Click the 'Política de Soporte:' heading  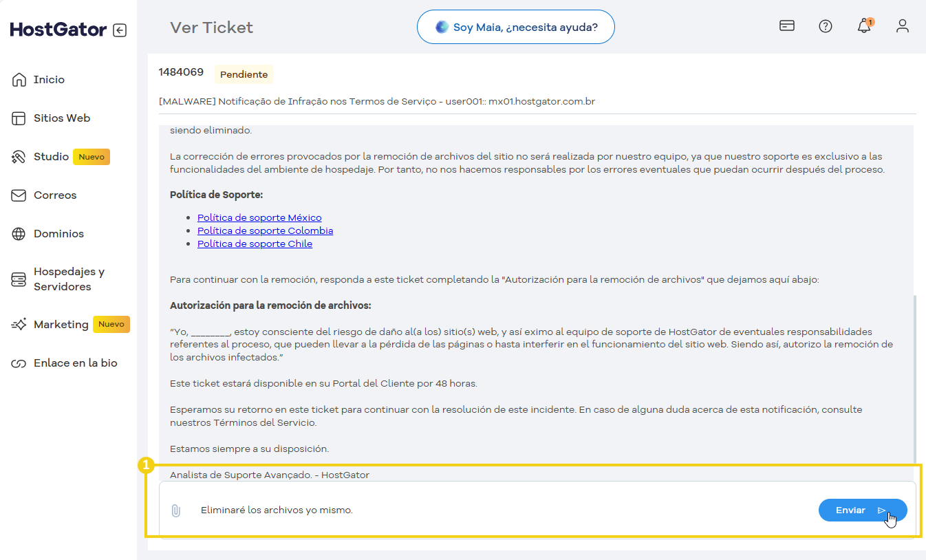217,195
